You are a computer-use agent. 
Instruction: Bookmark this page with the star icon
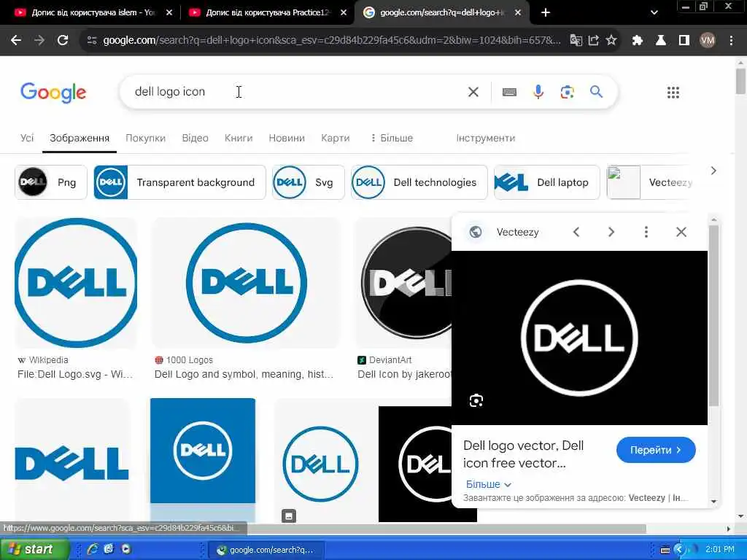click(611, 41)
